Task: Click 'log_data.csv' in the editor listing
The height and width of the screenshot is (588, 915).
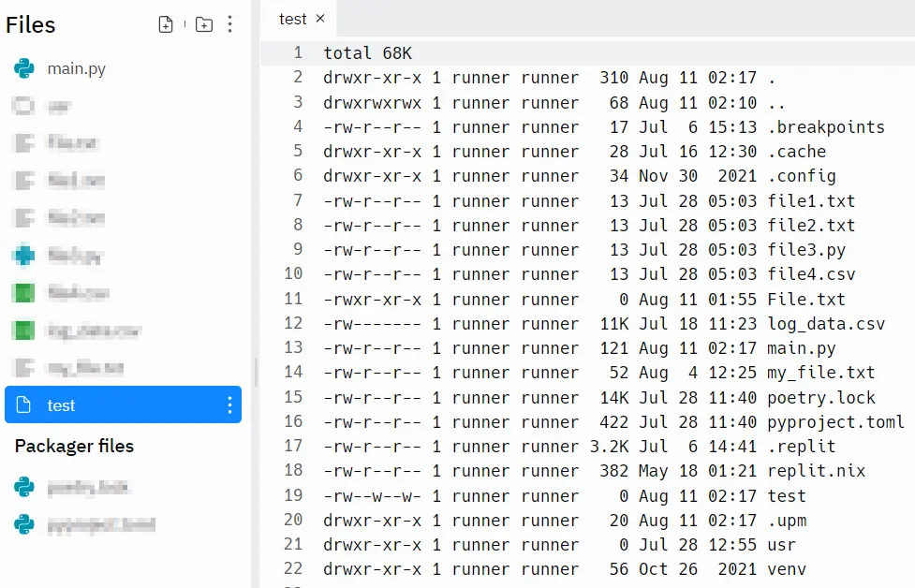Action: (x=826, y=324)
